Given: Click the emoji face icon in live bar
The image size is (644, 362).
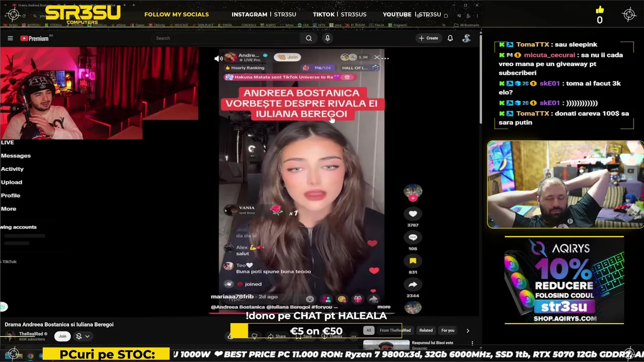Looking at the screenshot, I should click(310, 299).
